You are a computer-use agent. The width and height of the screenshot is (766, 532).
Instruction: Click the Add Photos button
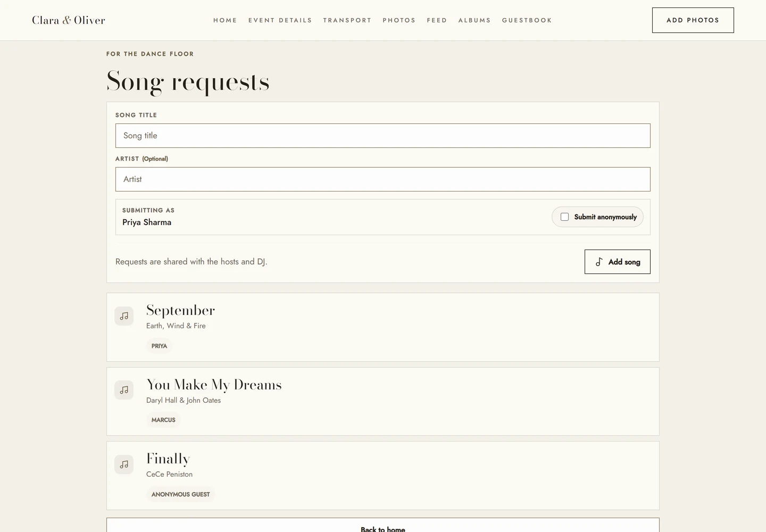tap(693, 20)
